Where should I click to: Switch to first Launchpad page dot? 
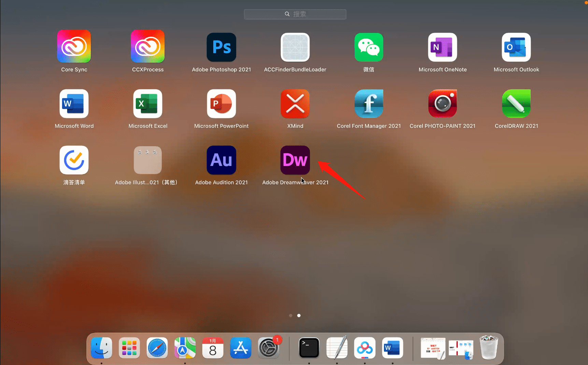pyautogui.click(x=291, y=316)
